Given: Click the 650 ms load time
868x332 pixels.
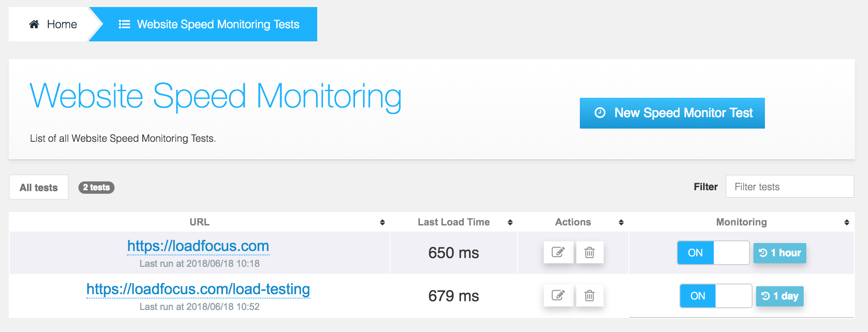Looking at the screenshot, I should (x=453, y=253).
